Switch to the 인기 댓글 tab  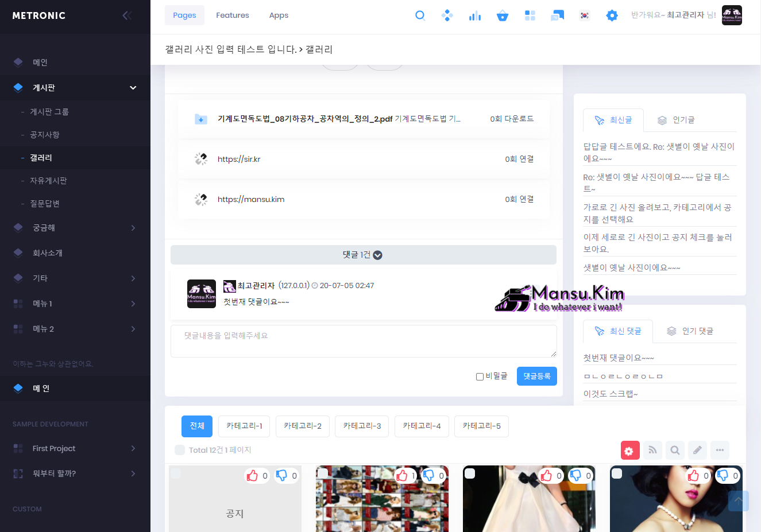(x=690, y=331)
